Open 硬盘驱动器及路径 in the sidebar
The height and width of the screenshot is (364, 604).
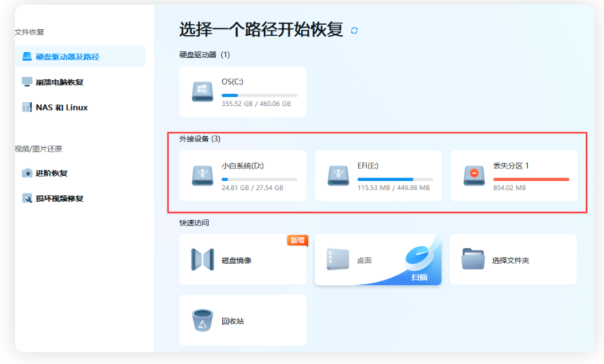(x=80, y=57)
